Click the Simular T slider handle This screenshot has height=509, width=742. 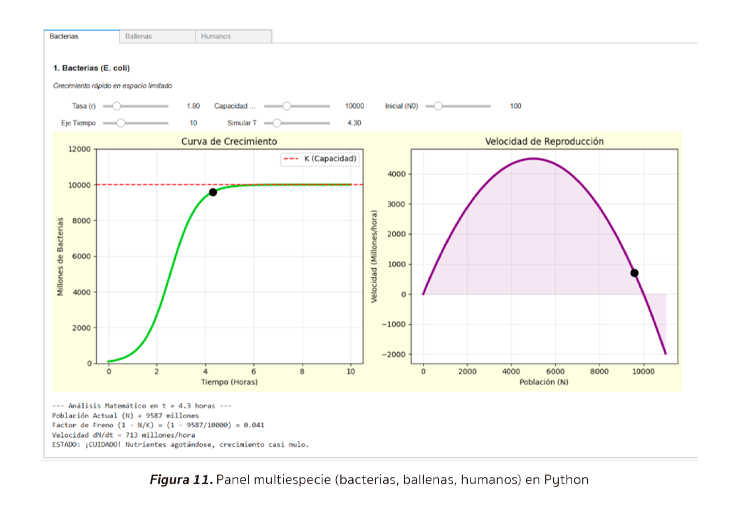[x=277, y=123]
